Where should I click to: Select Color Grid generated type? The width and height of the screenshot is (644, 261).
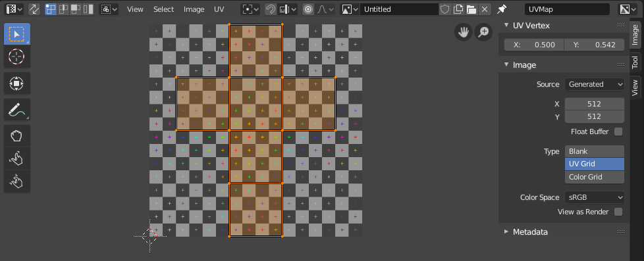pyautogui.click(x=595, y=177)
